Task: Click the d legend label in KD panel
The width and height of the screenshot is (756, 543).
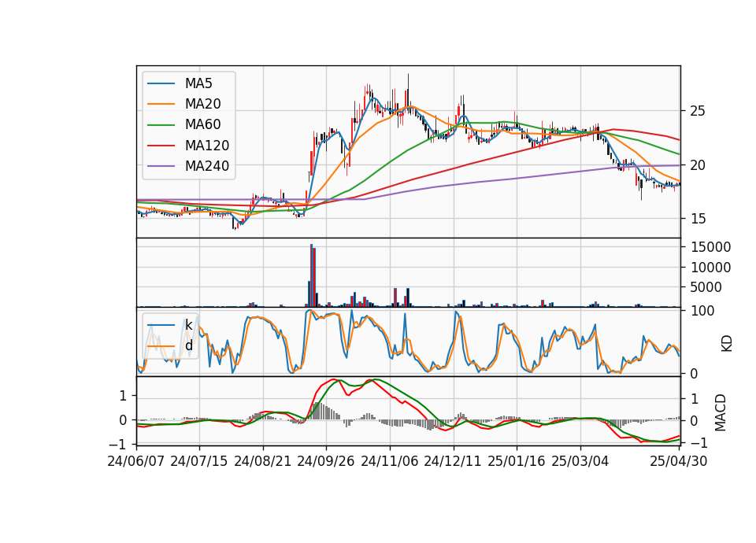Action: (x=188, y=345)
